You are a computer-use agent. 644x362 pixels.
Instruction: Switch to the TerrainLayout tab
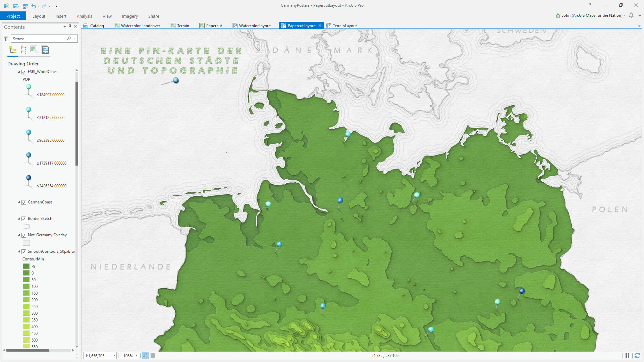pos(344,25)
